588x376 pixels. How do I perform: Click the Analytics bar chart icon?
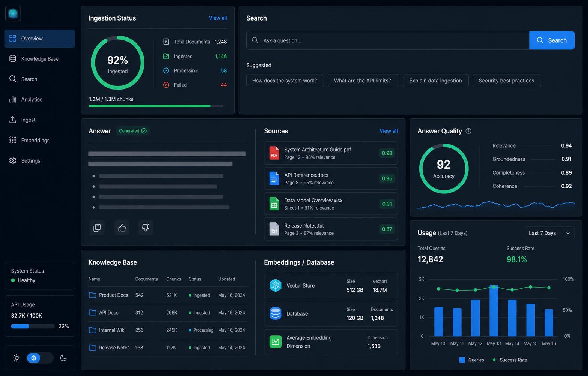tap(13, 99)
